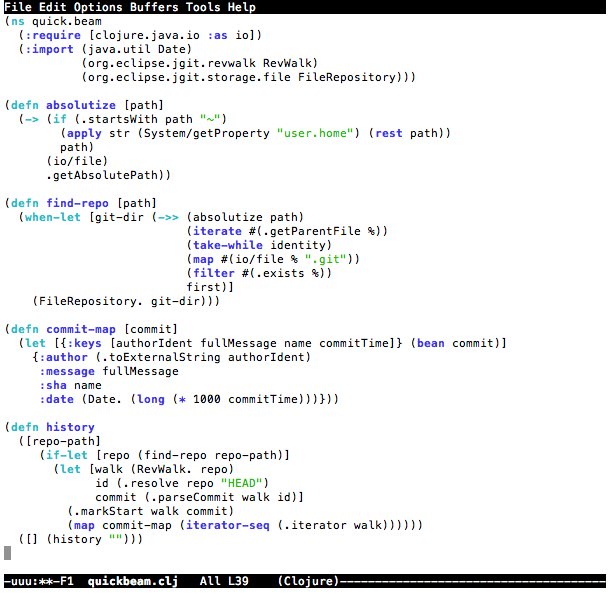Click the commit-map function name definition
Image resolution: width=609 pixels, height=603 pixels.
point(80,329)
